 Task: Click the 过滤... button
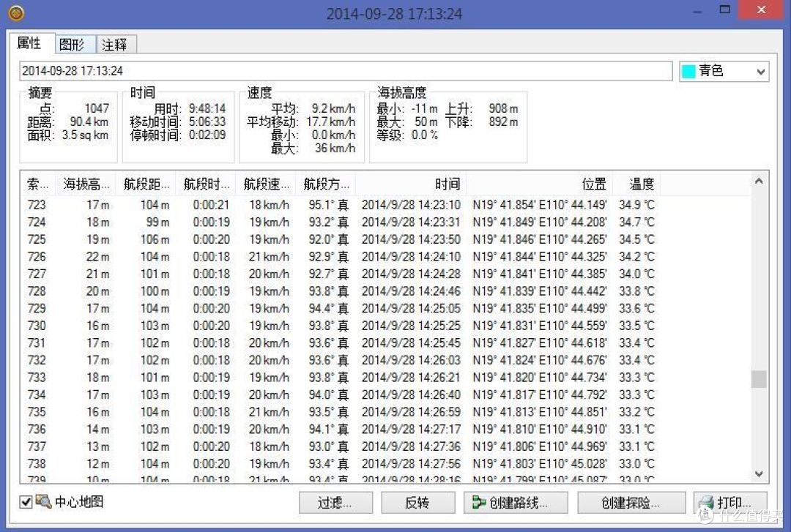(335, 502)
